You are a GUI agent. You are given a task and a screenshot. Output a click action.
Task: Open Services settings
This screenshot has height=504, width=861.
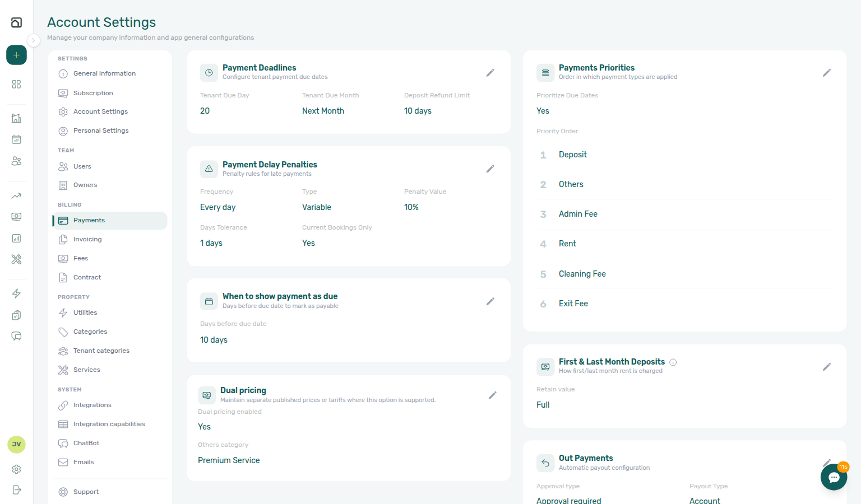click(110, 370)
